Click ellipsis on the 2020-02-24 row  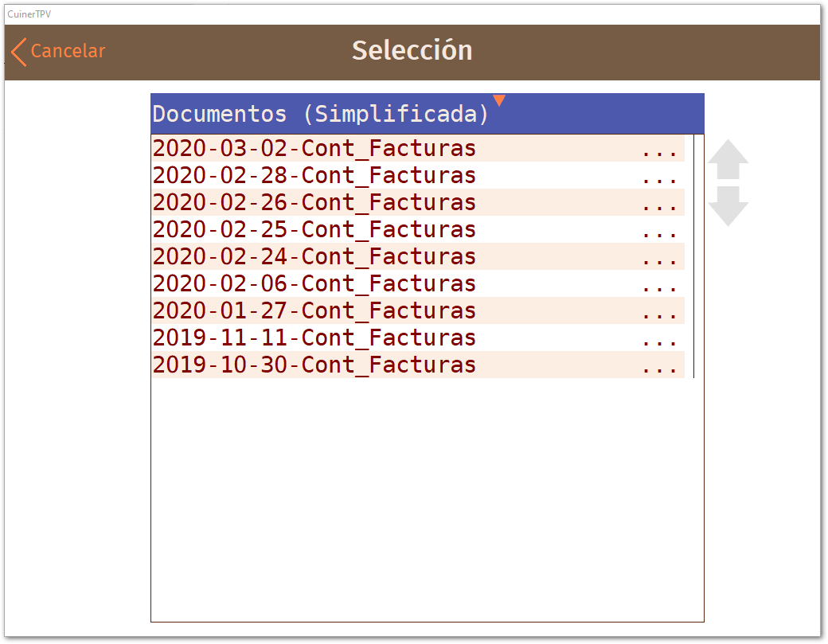pos(659,263)
